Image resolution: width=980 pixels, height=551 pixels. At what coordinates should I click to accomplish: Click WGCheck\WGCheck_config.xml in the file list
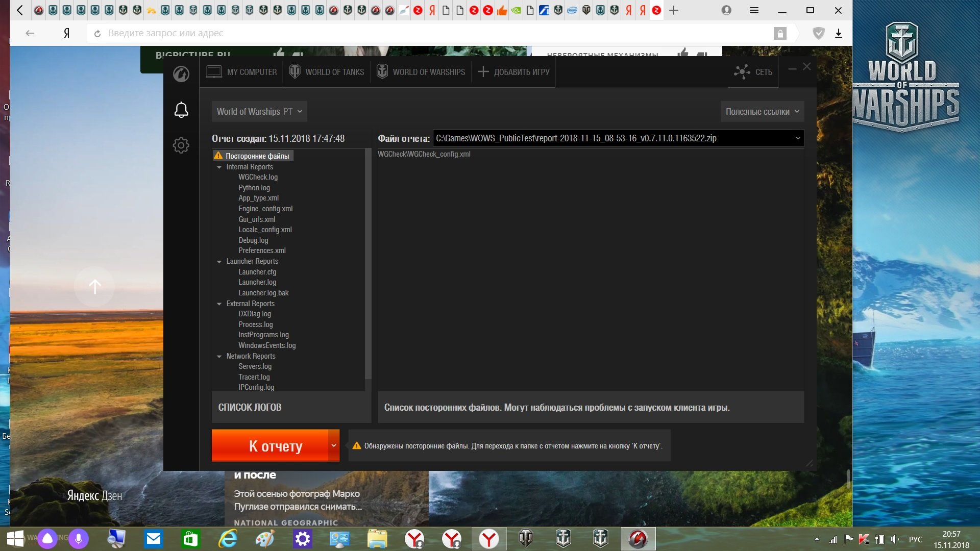[x=424, y=154]
